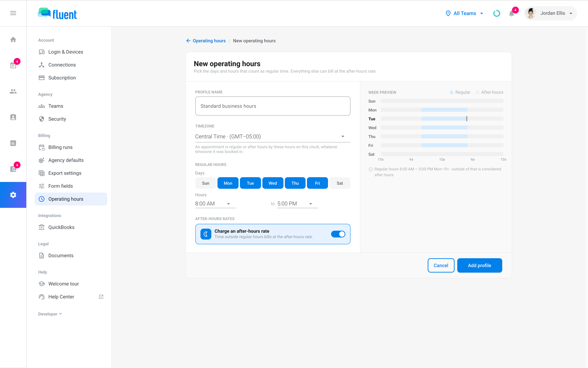Click the notifications bell icon

pyautogui.click(x=511, y=14)
